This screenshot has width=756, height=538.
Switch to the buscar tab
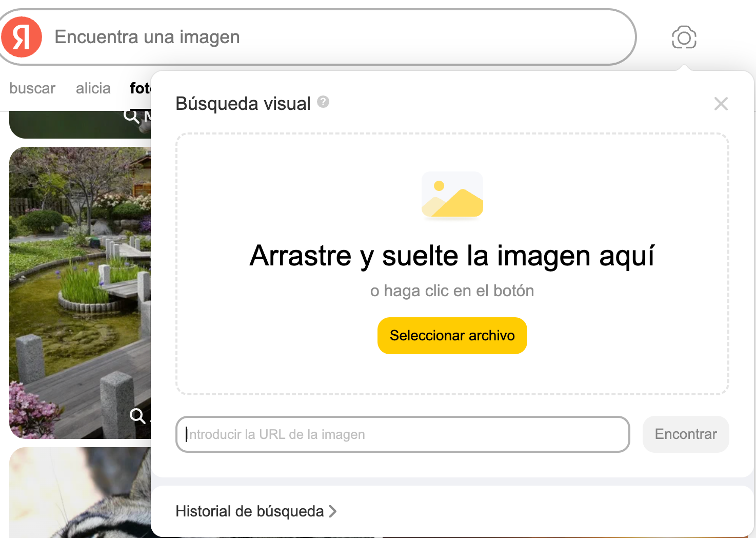pyautogui.click(x=32, y=88)
